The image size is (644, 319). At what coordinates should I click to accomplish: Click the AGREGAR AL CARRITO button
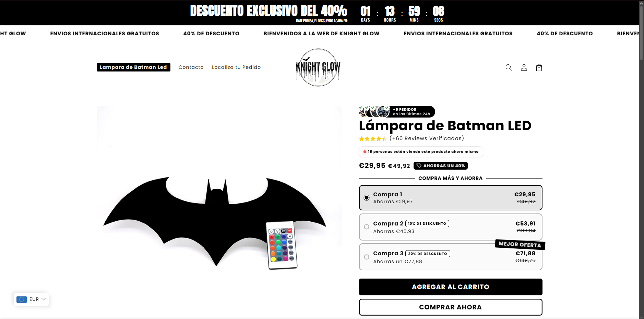(x=451, y=287)
